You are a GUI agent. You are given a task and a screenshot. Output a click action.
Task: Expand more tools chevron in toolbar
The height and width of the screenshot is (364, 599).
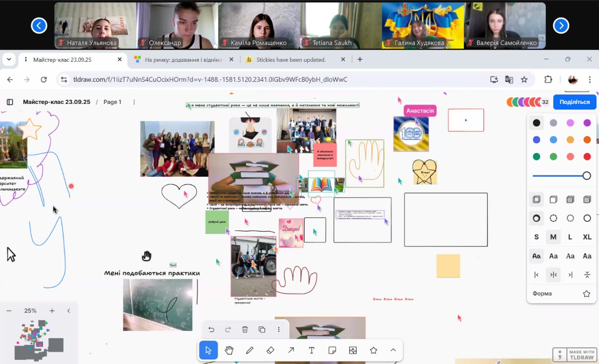(393, 350)
